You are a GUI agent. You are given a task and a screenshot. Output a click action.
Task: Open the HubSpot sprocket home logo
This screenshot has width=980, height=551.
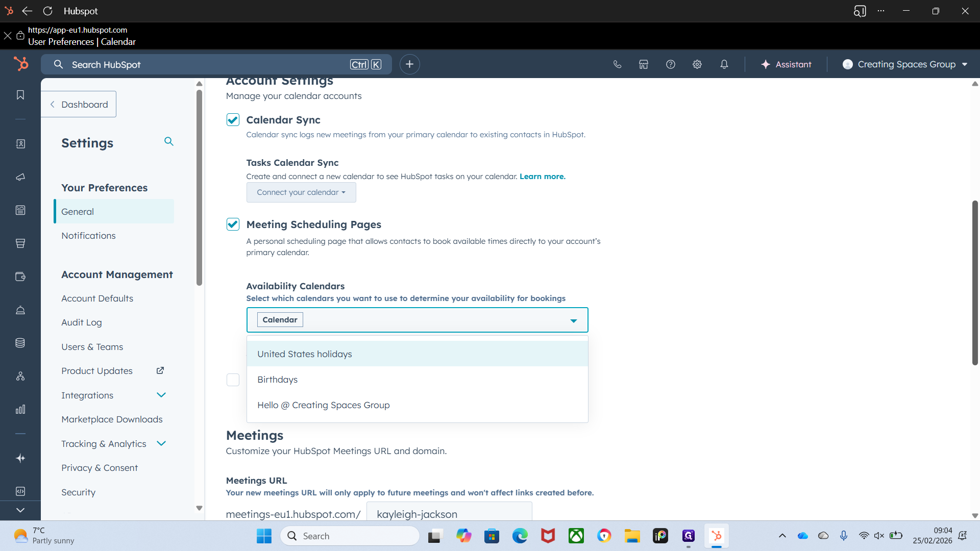[x=21, y=64]
